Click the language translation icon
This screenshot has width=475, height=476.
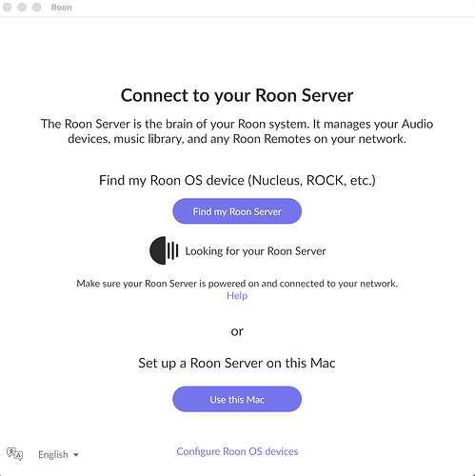14,454
